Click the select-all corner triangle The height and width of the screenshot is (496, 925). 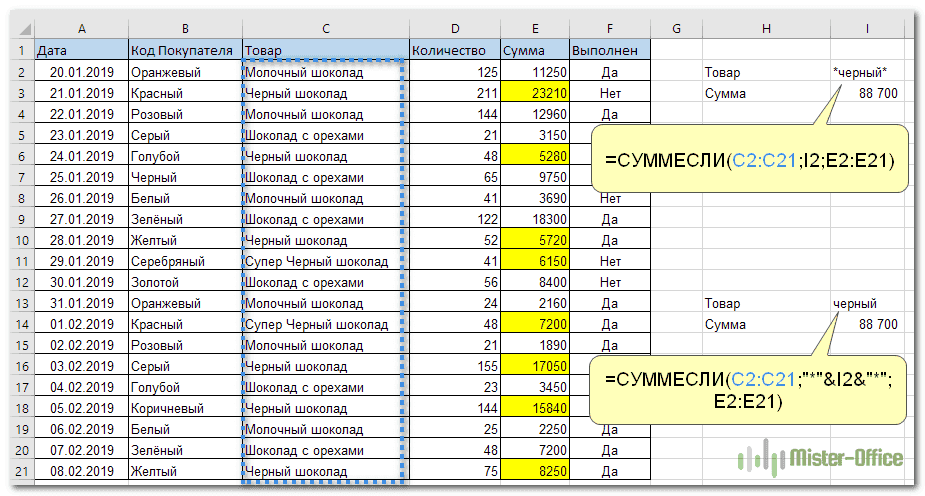[20, 28]
